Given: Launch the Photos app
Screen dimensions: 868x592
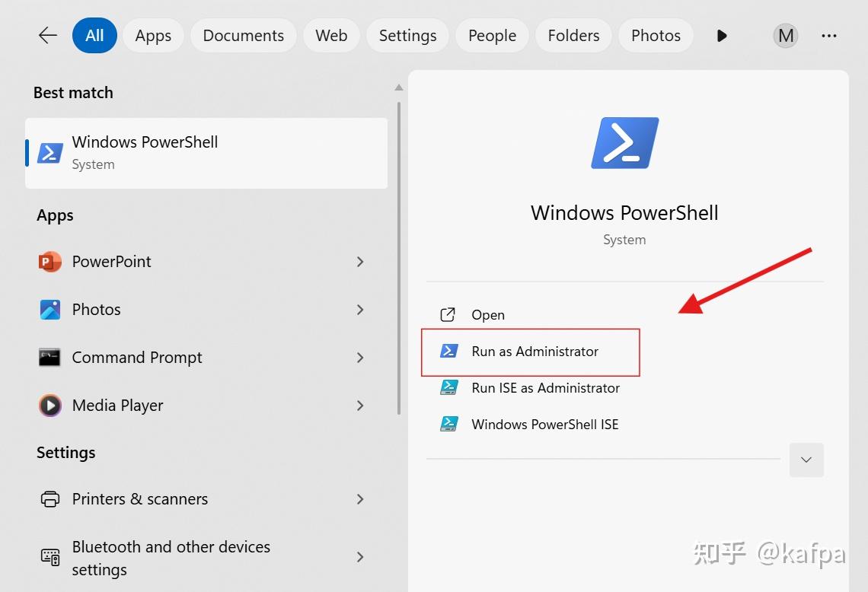Looking at the screenshot, I should 96,309.
